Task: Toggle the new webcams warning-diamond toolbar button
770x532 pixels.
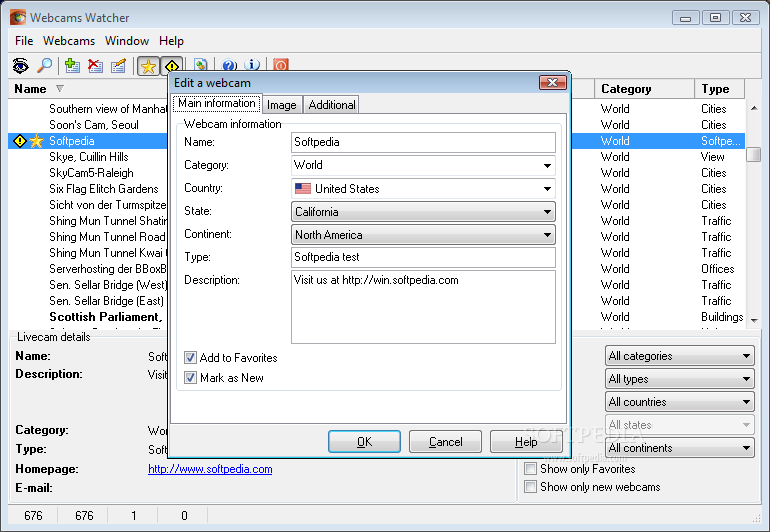Action: (x=172, y=66)
